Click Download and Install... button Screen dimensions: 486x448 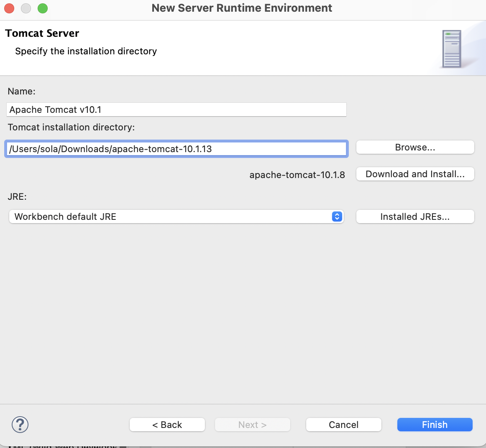(x=415, y=174)
